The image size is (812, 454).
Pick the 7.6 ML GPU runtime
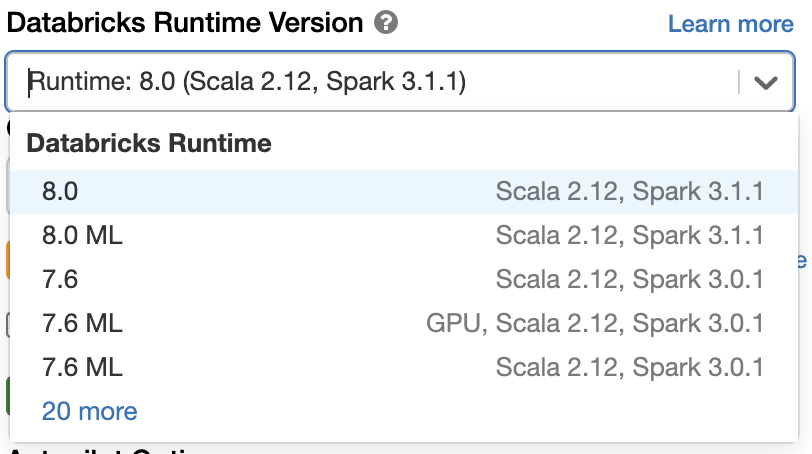(82, 324)
